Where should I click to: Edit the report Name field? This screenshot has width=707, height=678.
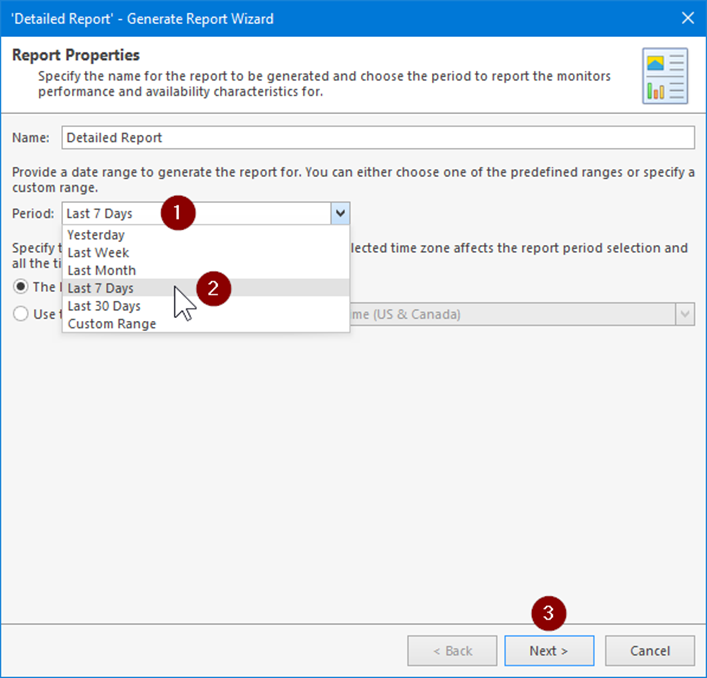378,137
